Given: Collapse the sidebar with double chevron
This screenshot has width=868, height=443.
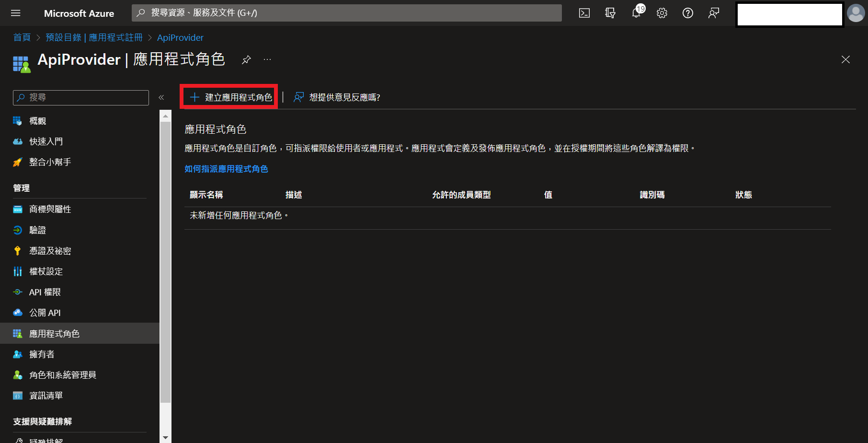Looking at the screenshot, I should (161, 97).
